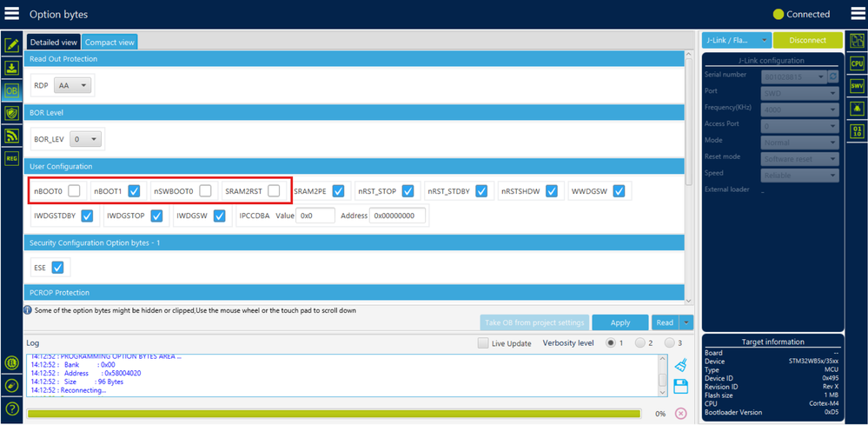This screenshot has height=425, width=868.
Task: Click the Read button
Action: tap(666, 322)
